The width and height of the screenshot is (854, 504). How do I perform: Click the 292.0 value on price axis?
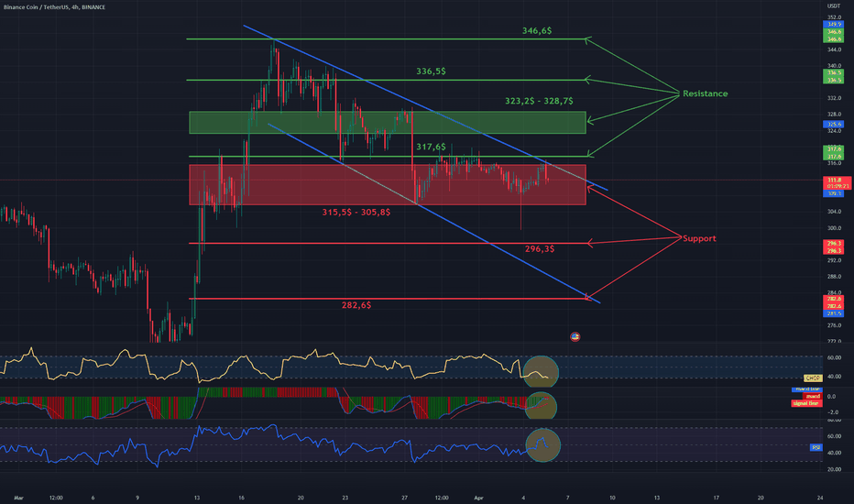[x=835, y=260]
